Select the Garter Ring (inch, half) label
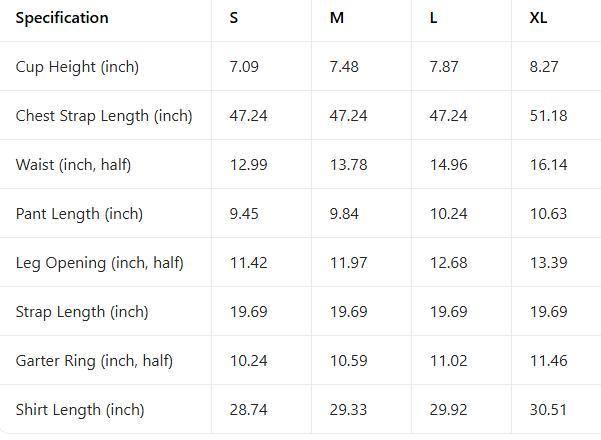The image size is (601, 440). tap(94, 361)
